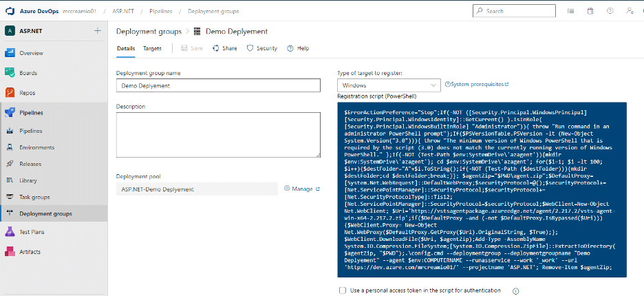Click the Deployment group name field
Screen dimensions: 644x296
click(x=218, y=85)
